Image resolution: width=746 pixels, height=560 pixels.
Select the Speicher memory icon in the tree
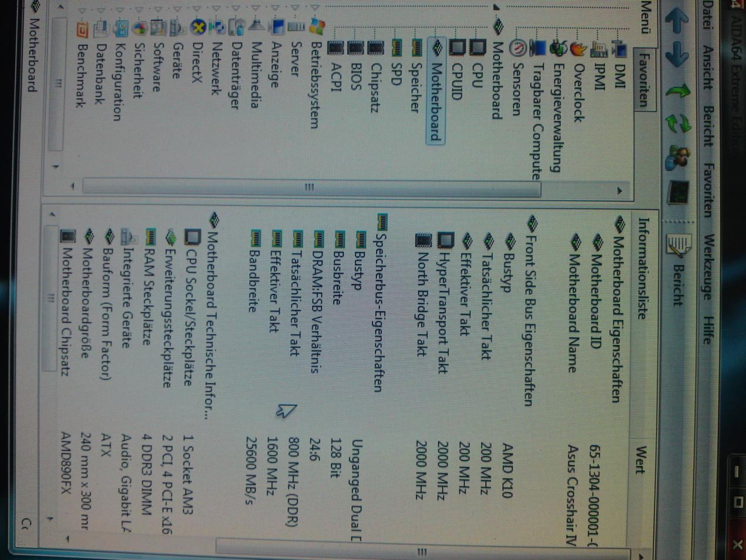[416, 47]
